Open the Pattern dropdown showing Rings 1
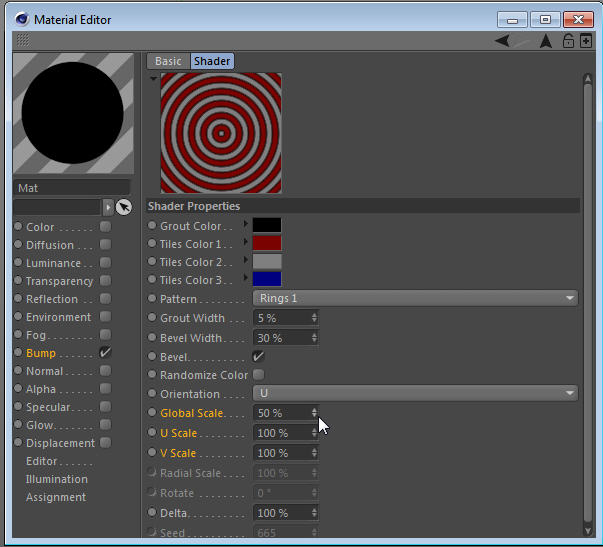Screen dimensions: 603x547 [x=415, y=298]
